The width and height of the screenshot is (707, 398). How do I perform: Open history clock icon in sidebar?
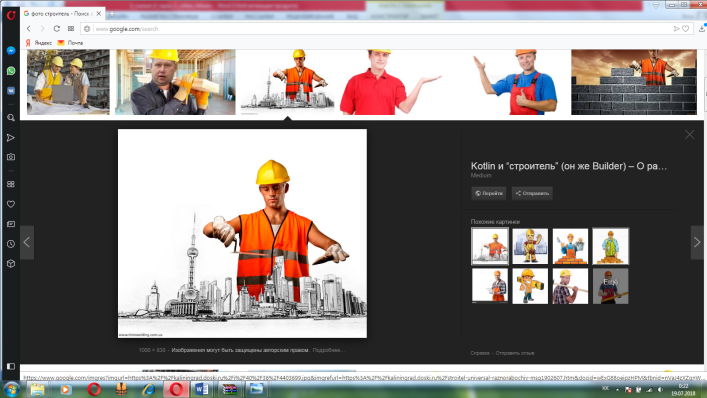11,244
